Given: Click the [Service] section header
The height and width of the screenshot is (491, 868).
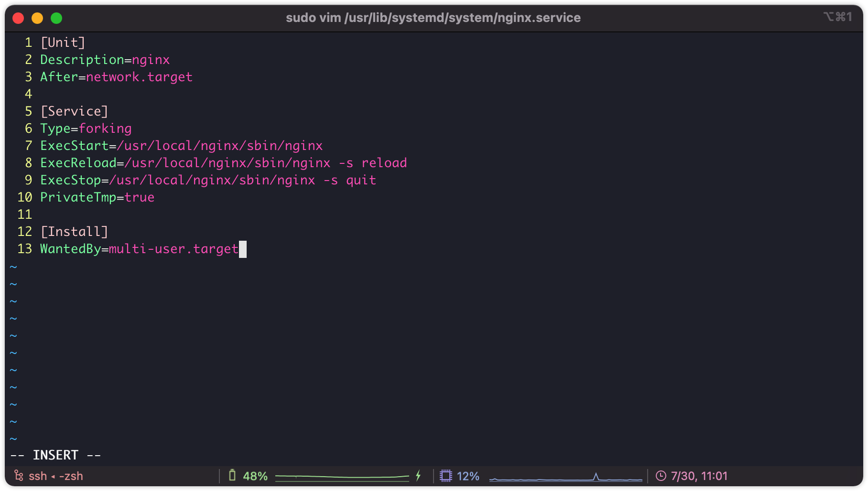Looking at the screenshot, I should (x=74, y=111).
